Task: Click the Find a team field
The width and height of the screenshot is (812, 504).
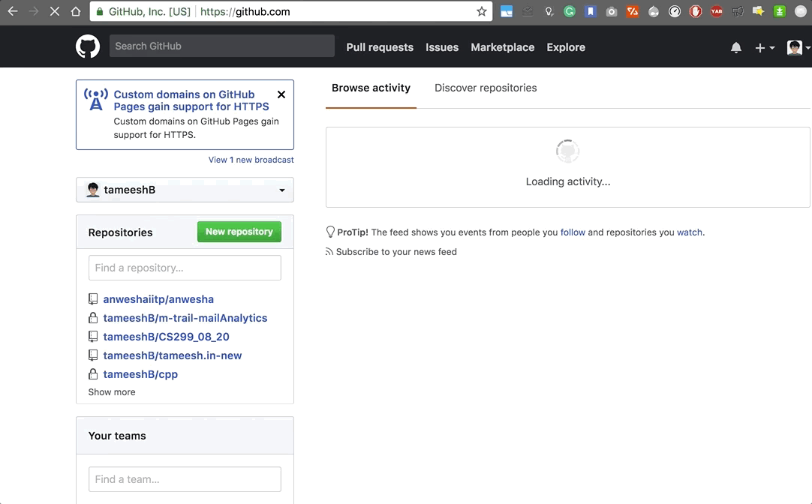Action: [x=185, y=479]
